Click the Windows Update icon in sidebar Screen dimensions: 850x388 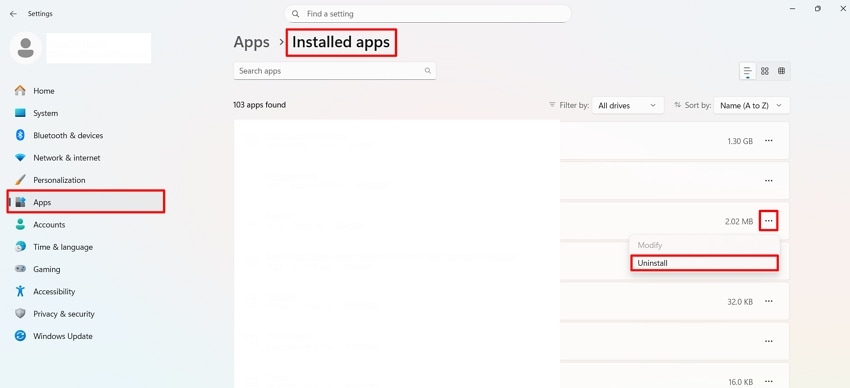coord(21,336)
